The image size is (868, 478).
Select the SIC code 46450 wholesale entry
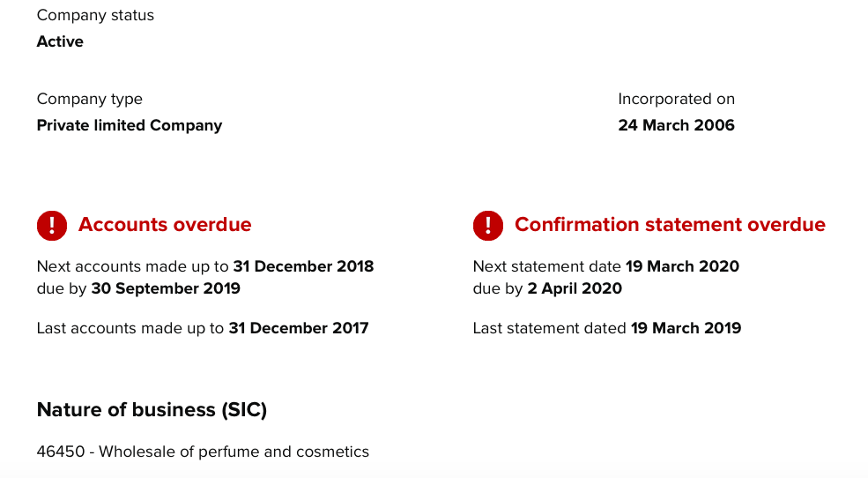point(203,452)
